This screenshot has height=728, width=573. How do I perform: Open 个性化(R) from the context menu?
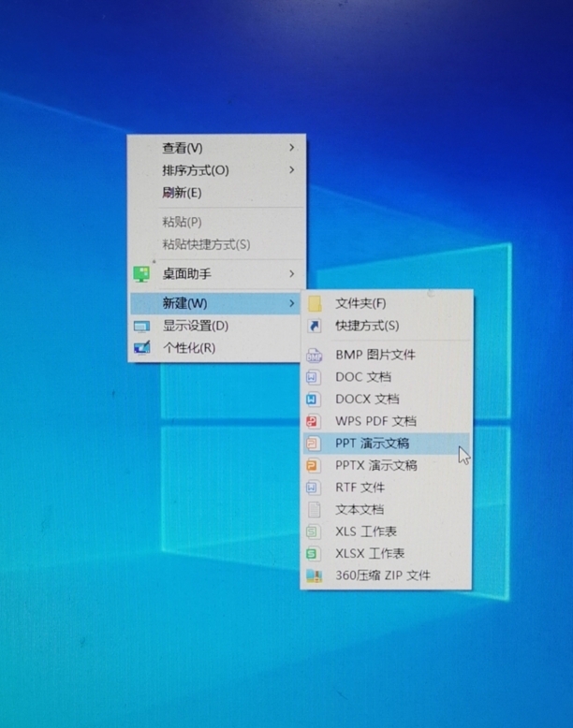point(189,348)
